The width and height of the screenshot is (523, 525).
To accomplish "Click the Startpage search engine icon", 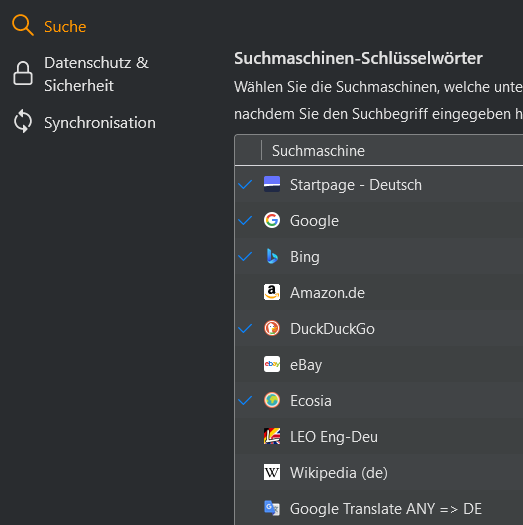I will tap(272, 184).
